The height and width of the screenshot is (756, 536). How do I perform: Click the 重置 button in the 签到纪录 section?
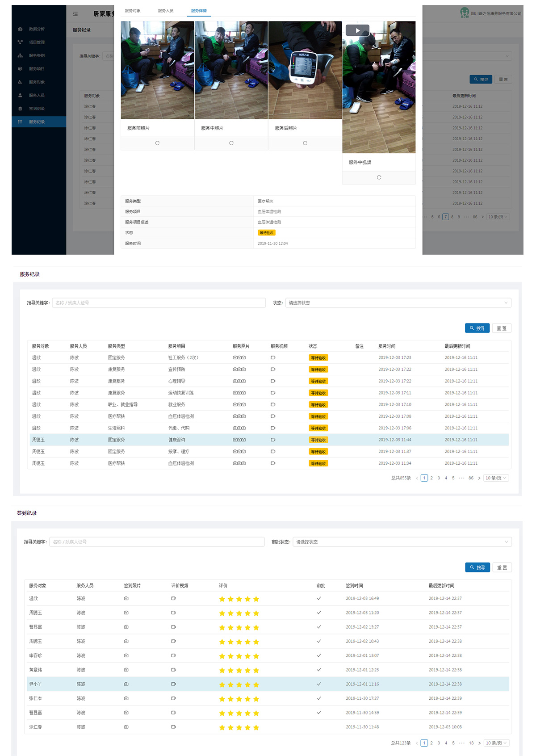502,567
